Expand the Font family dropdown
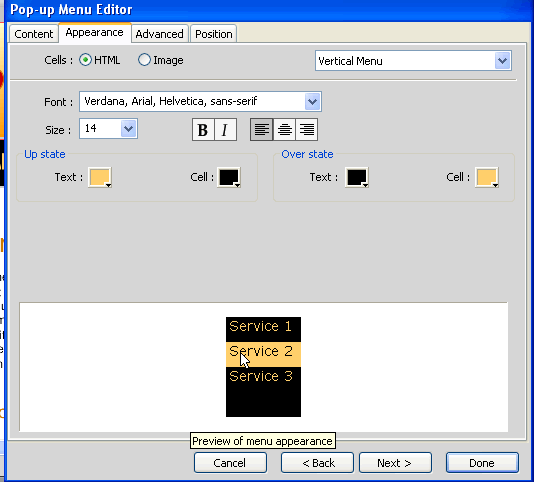 click(x=200, y=101)
